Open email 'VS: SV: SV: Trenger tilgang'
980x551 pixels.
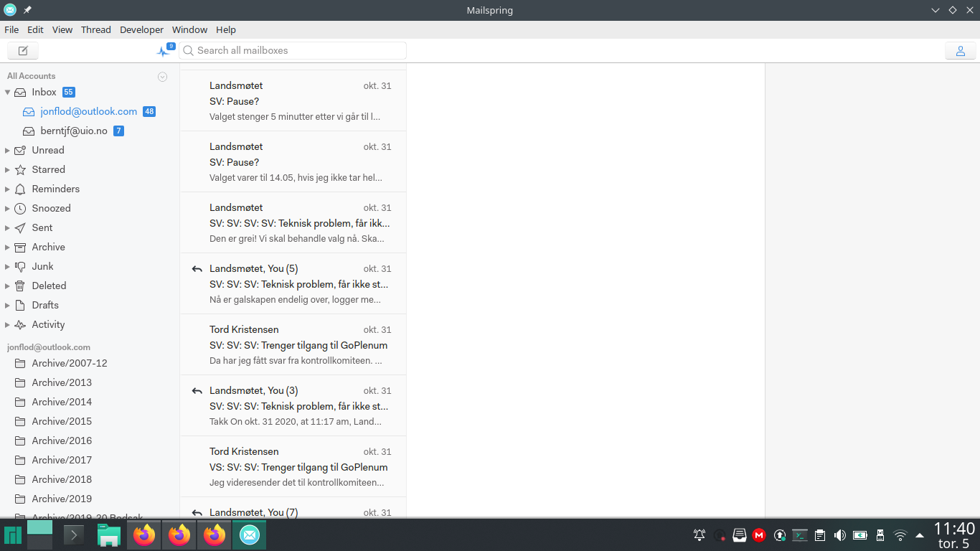(x=293, y=466)
